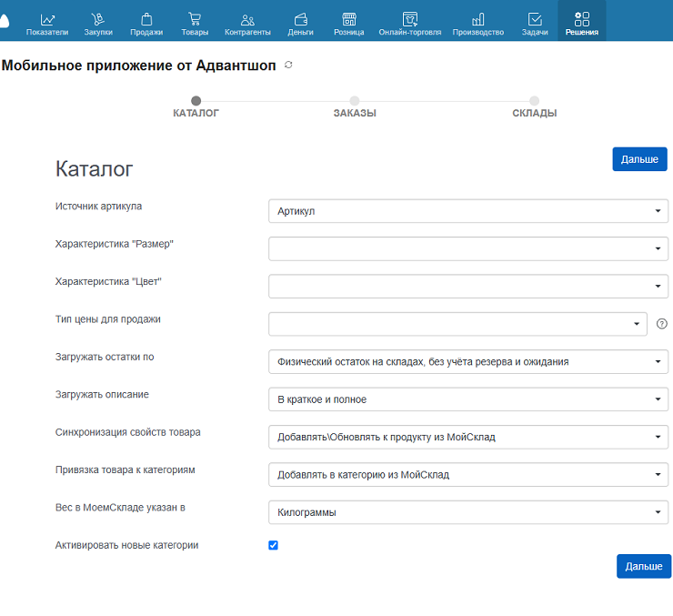
Task: Open the Загружать описание dropdown
Action: tap(468, 399)
